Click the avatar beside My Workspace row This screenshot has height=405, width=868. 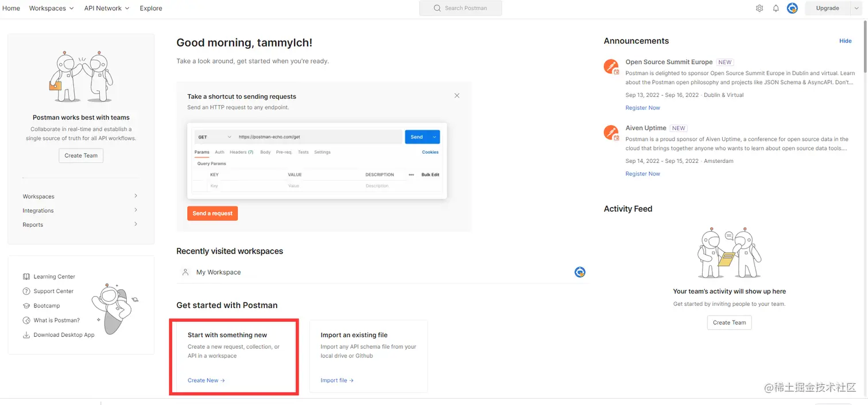pos(580,272)
